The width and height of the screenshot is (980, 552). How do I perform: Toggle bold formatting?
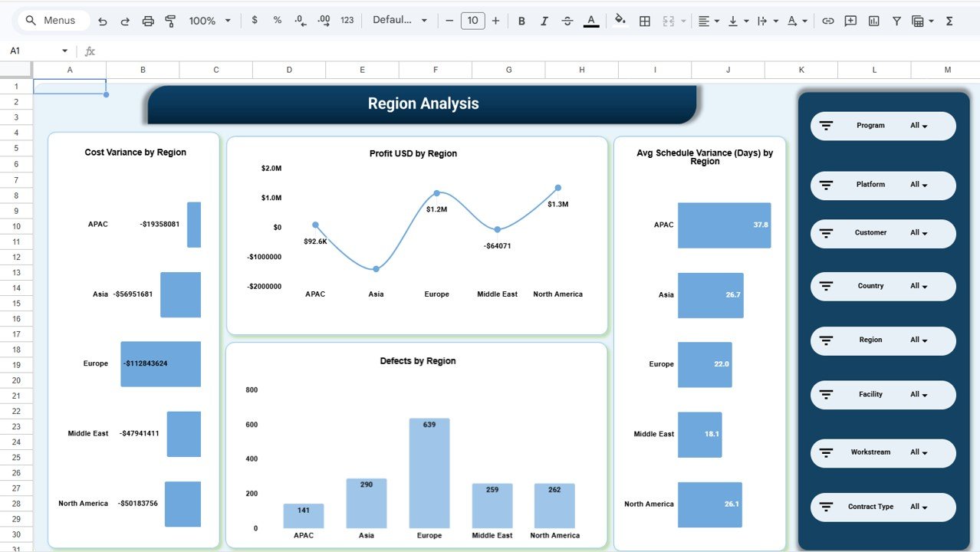pos(521,21)
